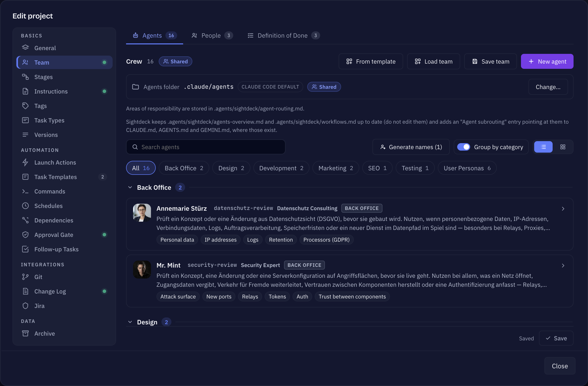Open Change Log integration

pyautogui.click(x=64, y=291)
